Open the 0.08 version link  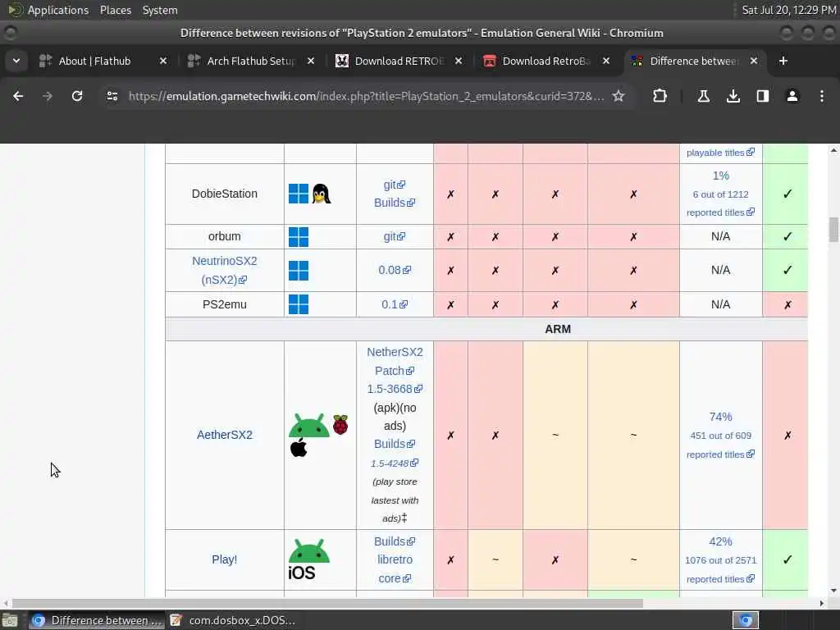395,270
